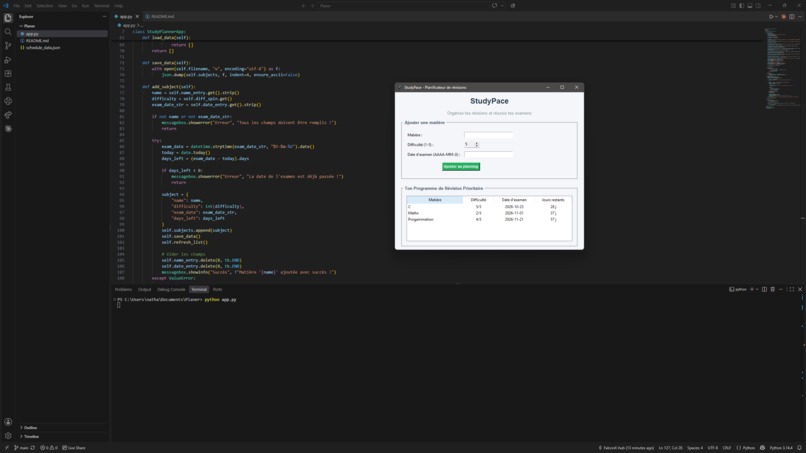Sort by the Date d'examen column header
Viewport: 806px width, 453px height.
514,200
